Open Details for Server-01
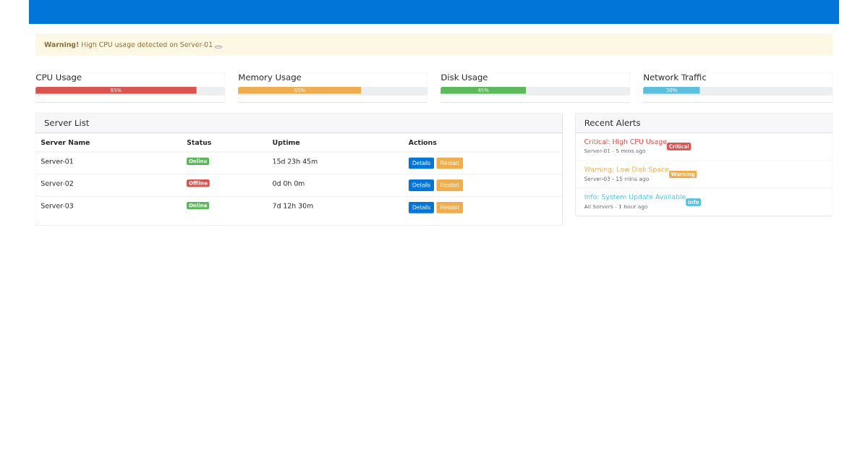 (x=421, y=163)
